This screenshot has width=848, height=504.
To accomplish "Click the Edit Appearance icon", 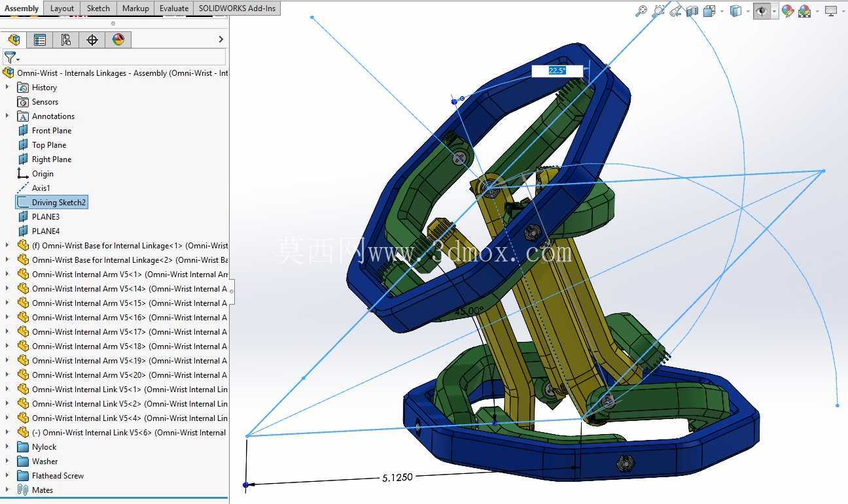I will pyautogui.click(x=788, y=10).
